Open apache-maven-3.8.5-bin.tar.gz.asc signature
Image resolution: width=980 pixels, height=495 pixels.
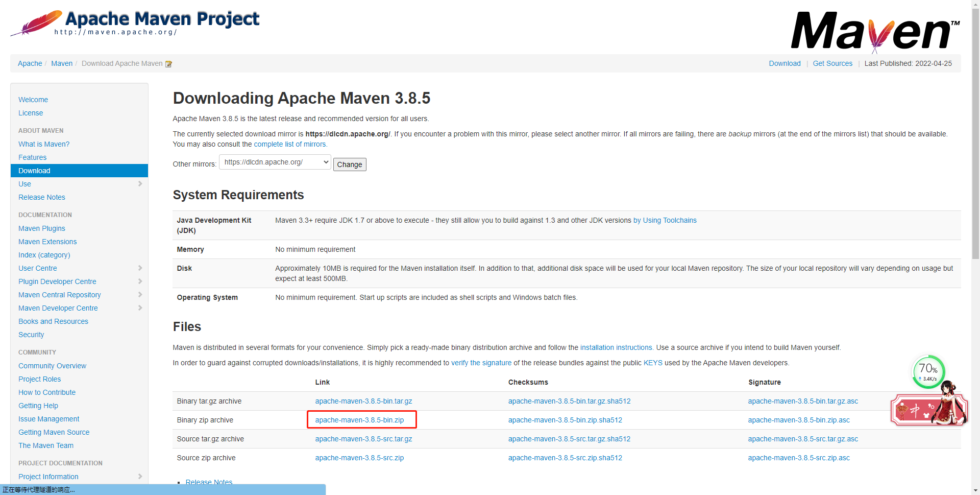pos(803,401)
